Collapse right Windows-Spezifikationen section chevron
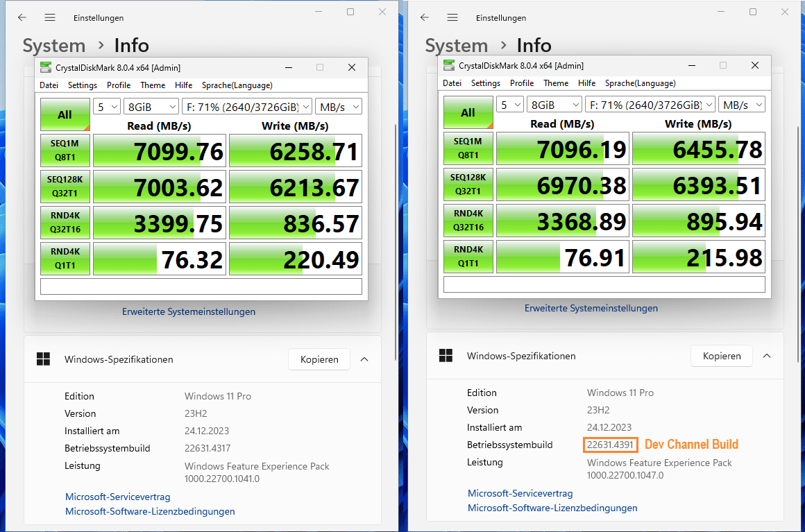805x532 pixels. [x=767, y=356]
